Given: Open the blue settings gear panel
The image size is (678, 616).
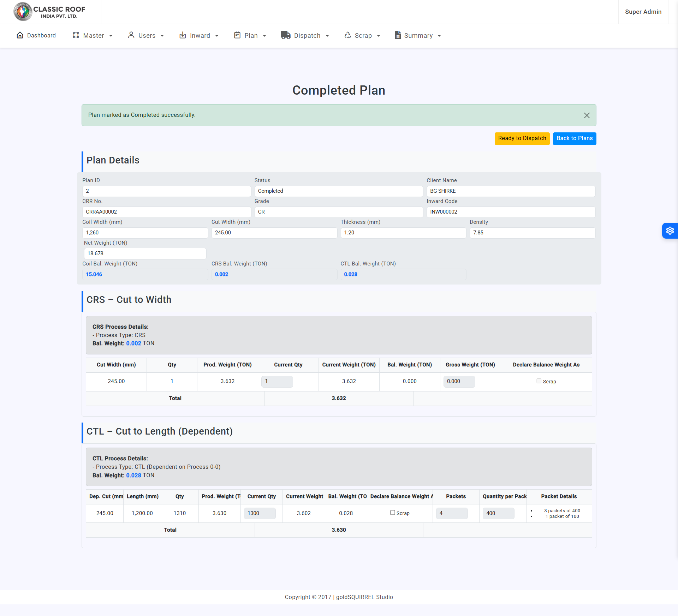Looking at the screenshot, I should click(x=670, y=231).
